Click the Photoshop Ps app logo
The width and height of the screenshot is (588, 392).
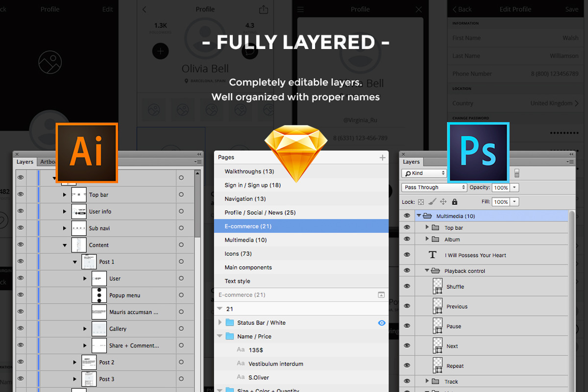click(478, 153)
